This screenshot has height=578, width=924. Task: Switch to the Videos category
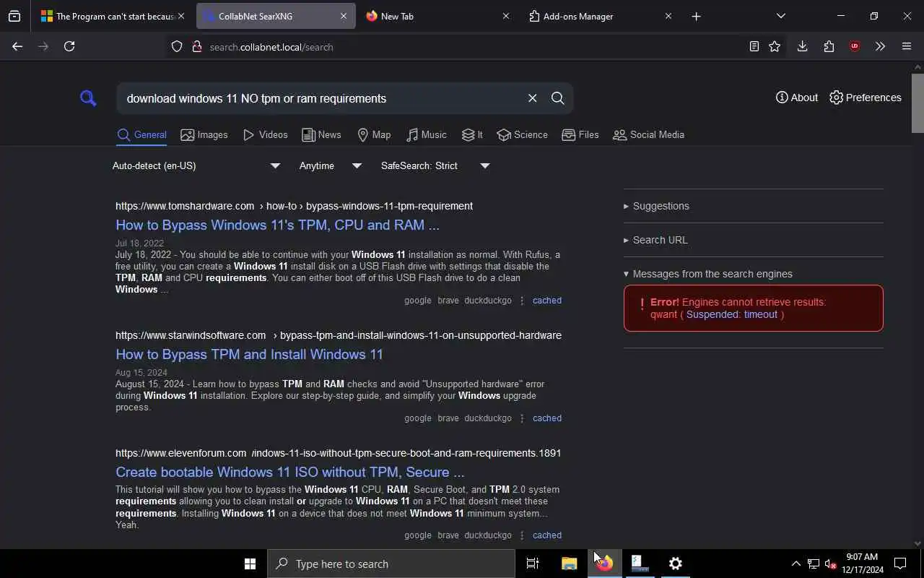pos(266,135)
